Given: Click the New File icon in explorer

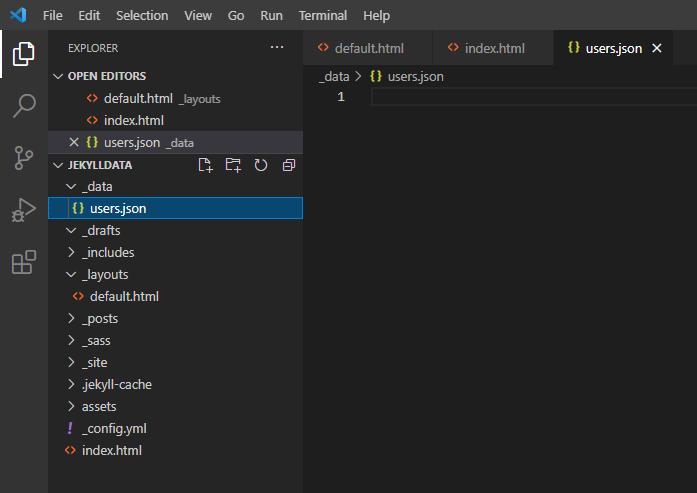Looking at the screenshot, I should click(x=205, y=165).
